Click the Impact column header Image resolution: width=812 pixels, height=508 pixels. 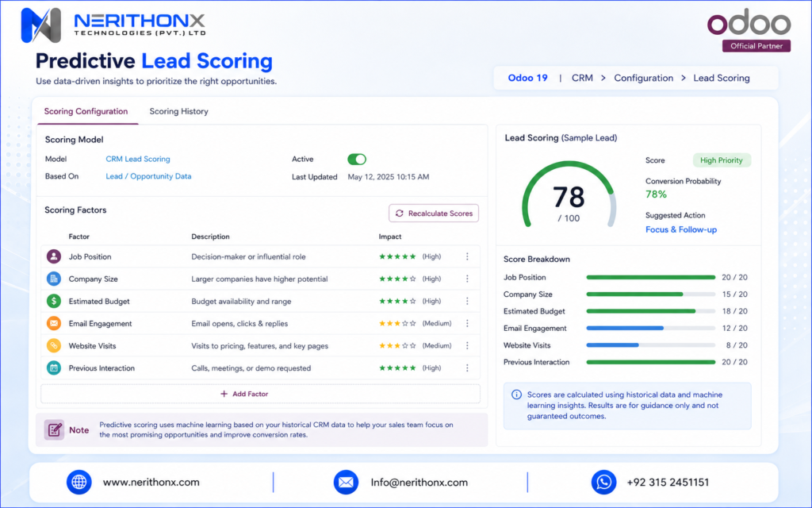390,237
